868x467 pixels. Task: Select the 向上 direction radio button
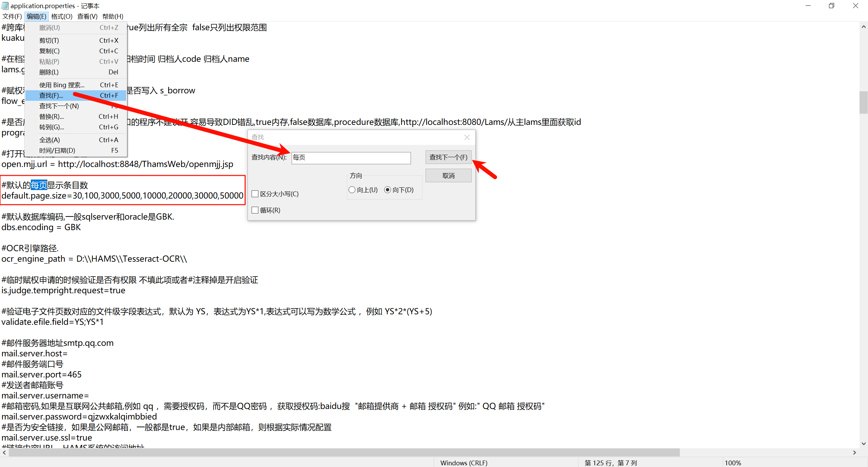click(352, 190)
